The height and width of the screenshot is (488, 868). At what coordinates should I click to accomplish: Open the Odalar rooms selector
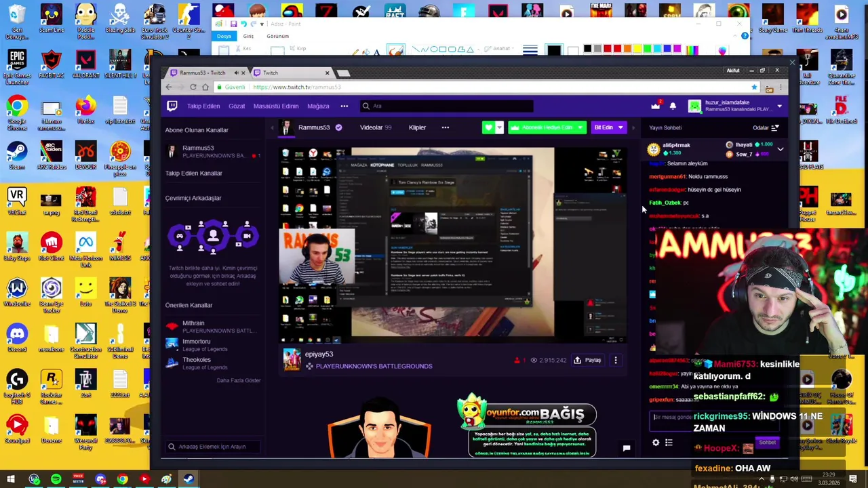[766, 127]
